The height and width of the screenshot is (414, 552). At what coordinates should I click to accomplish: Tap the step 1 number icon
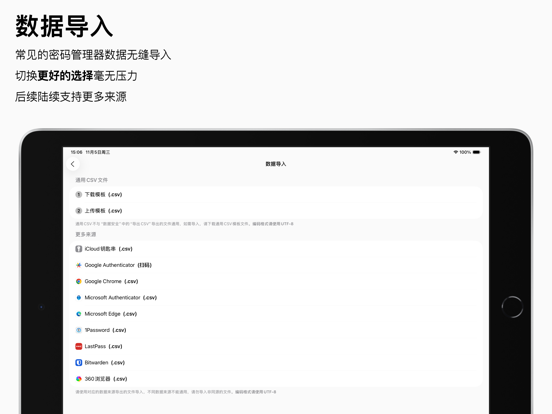79,194
